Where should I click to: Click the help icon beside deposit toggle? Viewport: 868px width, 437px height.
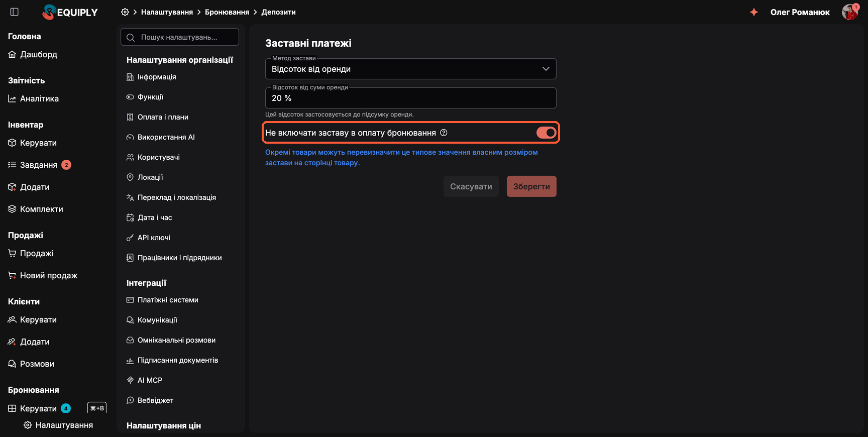[444, 133]
